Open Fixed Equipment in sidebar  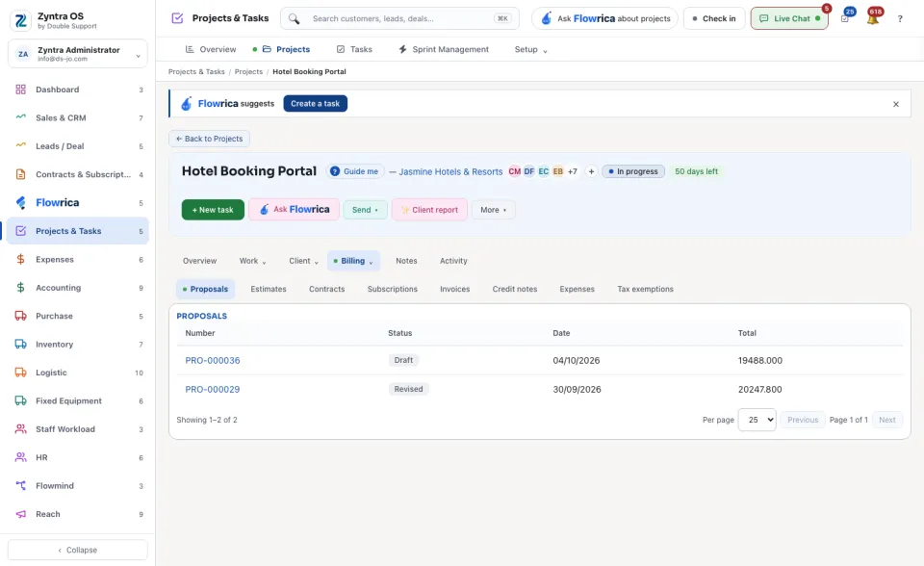tap(78, 400)
